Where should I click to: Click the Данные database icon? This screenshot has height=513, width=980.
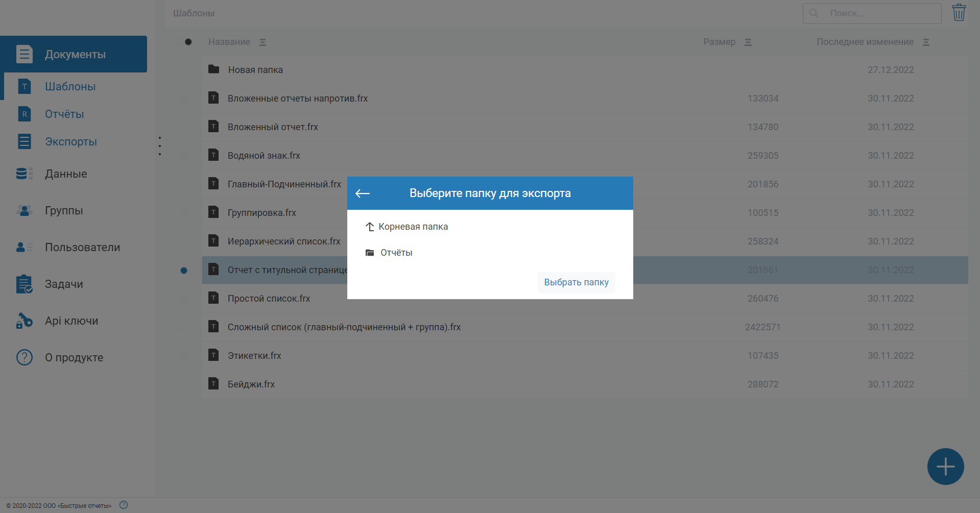pyautogui.click(x=24, y=174)
